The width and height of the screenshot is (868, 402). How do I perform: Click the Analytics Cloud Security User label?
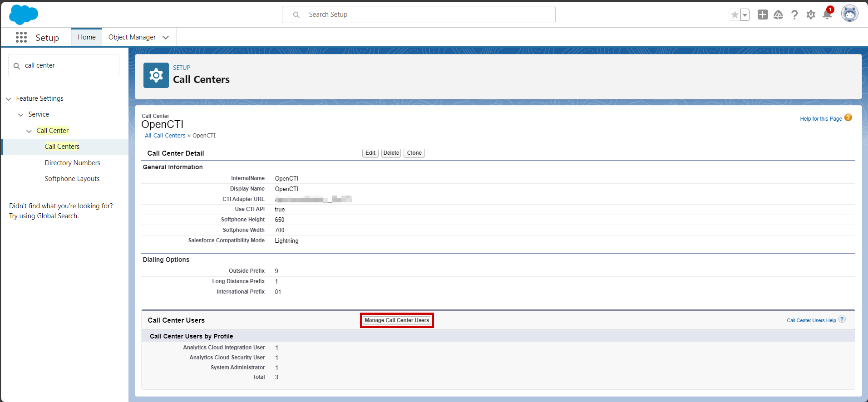(x=227, y=358)
